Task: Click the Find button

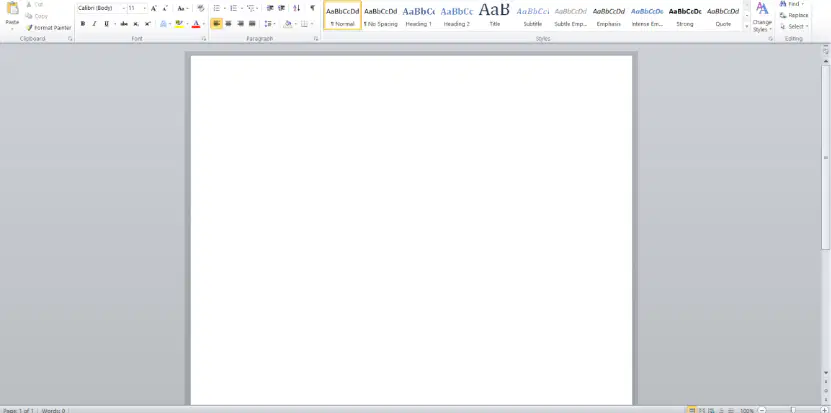Action: [x=791, y=4]
